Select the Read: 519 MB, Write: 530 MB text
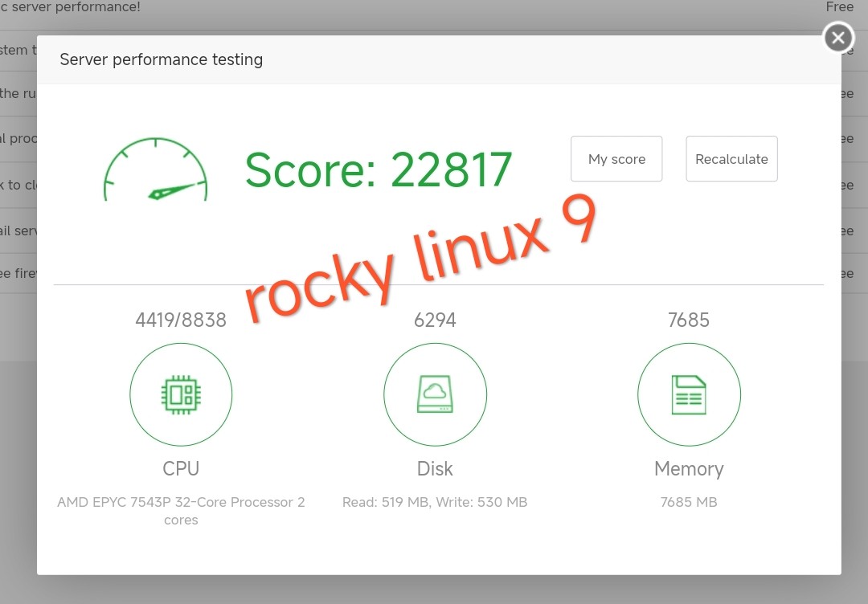This screenshot has width=868, height=604. tap(435, 502)
